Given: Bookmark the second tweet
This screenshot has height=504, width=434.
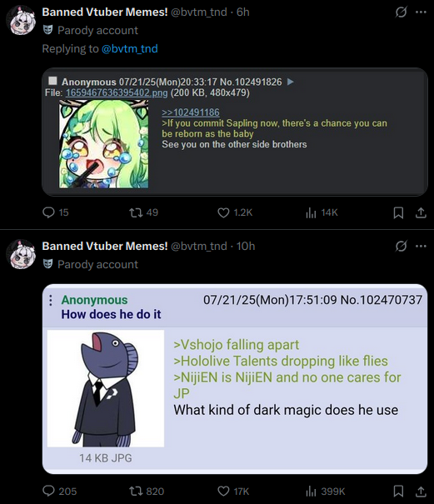Looking at the screenshot, I should coord(398,492).
